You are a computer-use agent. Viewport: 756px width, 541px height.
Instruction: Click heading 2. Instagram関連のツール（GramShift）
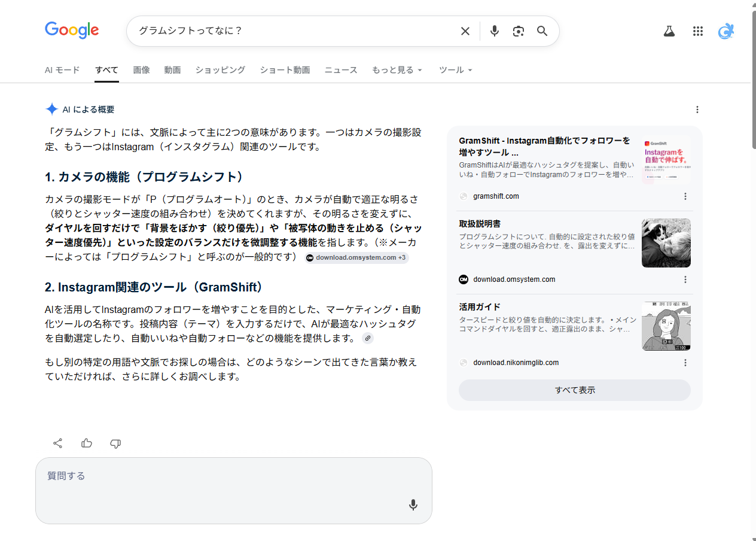pos(154,287)
